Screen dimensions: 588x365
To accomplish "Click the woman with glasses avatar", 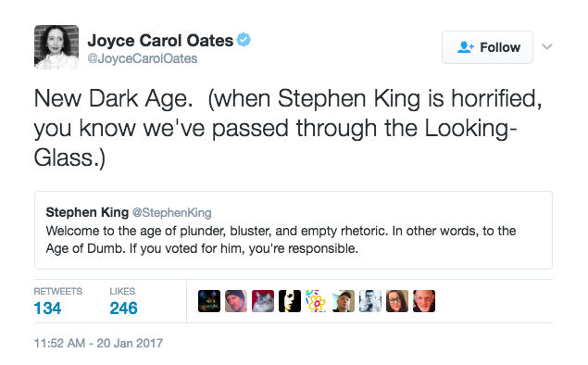I will point(397,301).
